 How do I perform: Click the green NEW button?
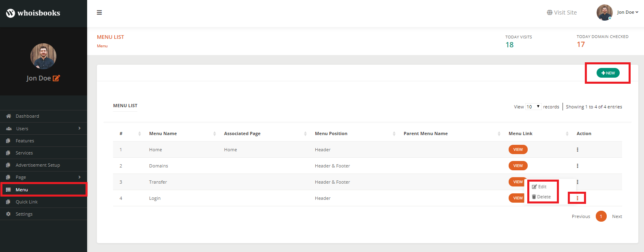tap(608, 73)
